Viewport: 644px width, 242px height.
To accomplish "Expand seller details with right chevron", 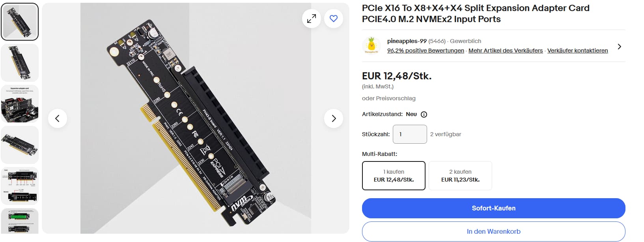I will tap(620, 47).
